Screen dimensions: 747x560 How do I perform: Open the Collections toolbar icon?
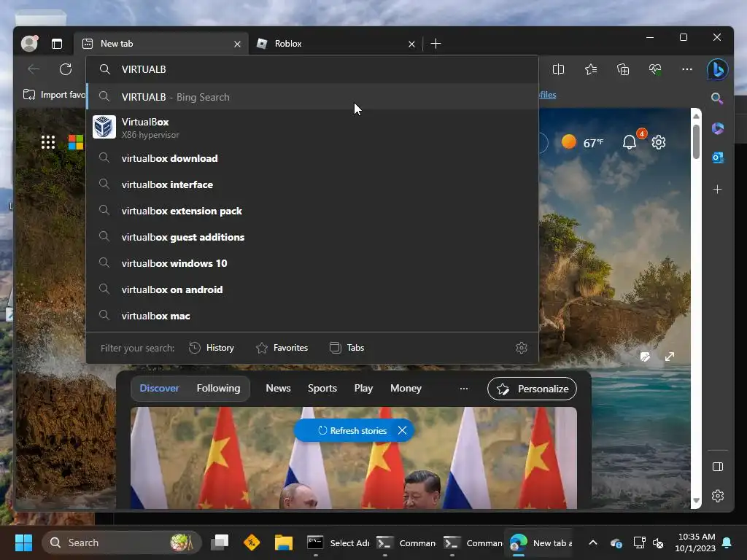(623, 69)
